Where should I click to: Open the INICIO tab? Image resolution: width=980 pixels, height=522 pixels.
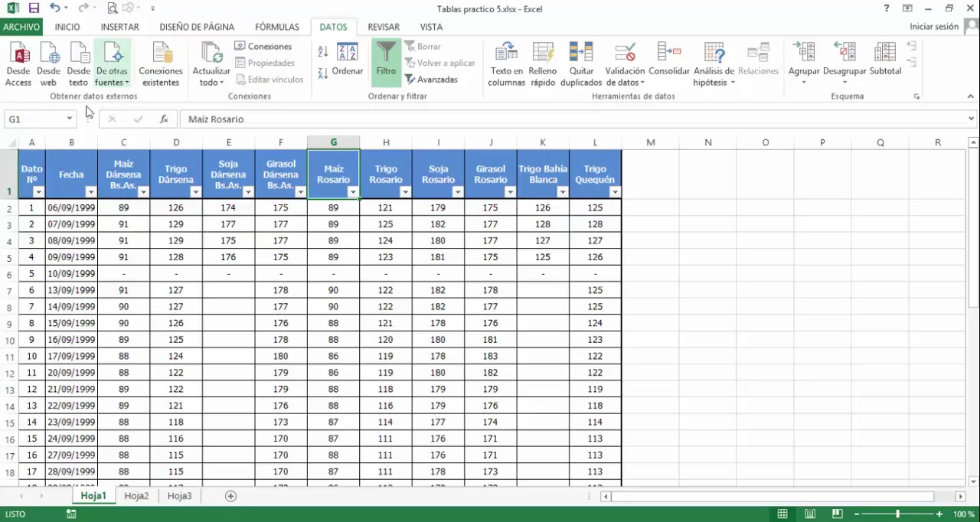[67, 27]
